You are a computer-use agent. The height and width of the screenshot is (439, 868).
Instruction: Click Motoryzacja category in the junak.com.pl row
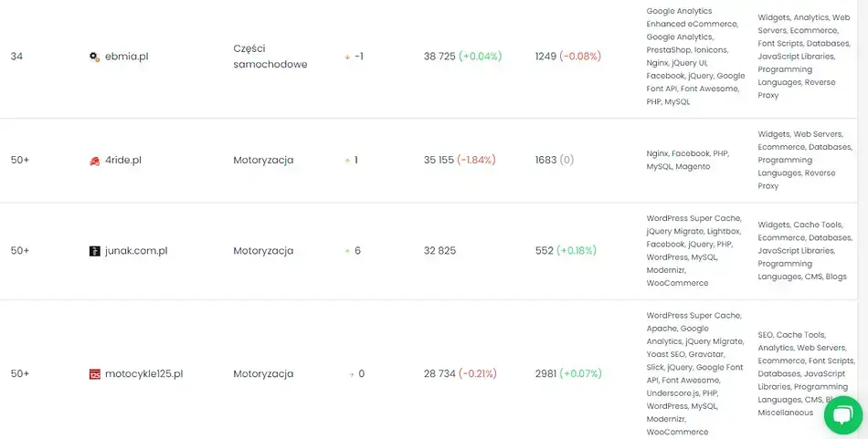[x=263, y=251]
